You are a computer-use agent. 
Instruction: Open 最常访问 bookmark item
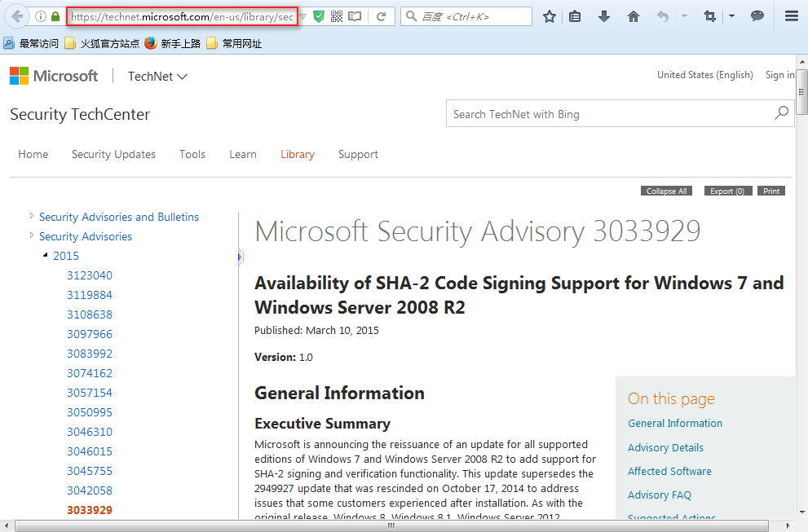(x=31, y=44)
